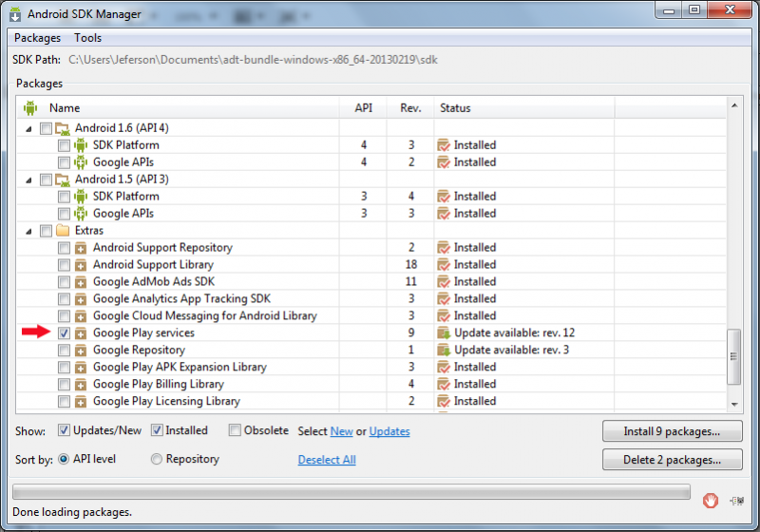Click Google Play Billing Library package icon
760x532 pixels.
(81, 385)
